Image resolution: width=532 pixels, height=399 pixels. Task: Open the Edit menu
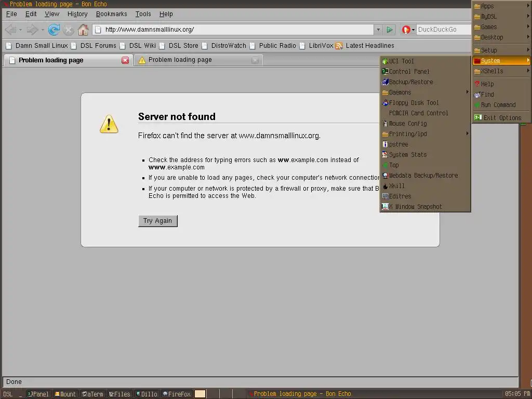(x=31, y=14)
